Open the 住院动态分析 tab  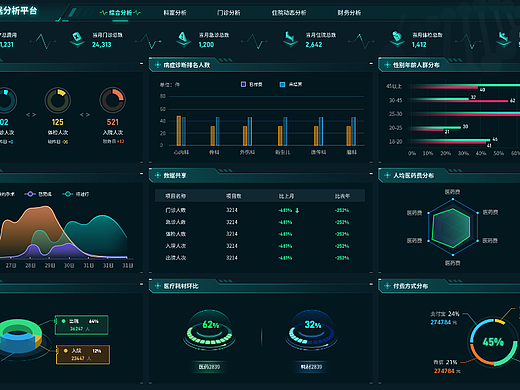289,13
